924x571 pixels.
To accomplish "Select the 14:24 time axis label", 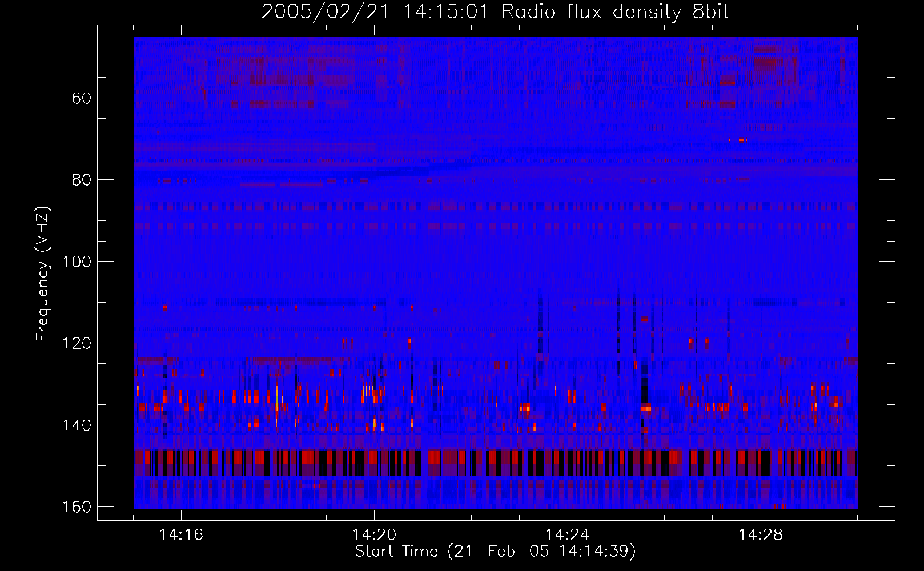I will [x=567, y=535].
